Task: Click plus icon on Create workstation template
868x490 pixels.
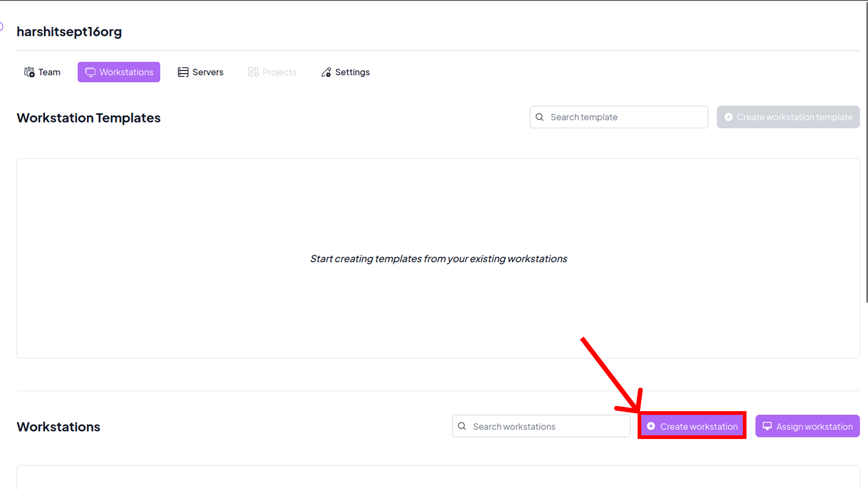Action: [729, 117]
